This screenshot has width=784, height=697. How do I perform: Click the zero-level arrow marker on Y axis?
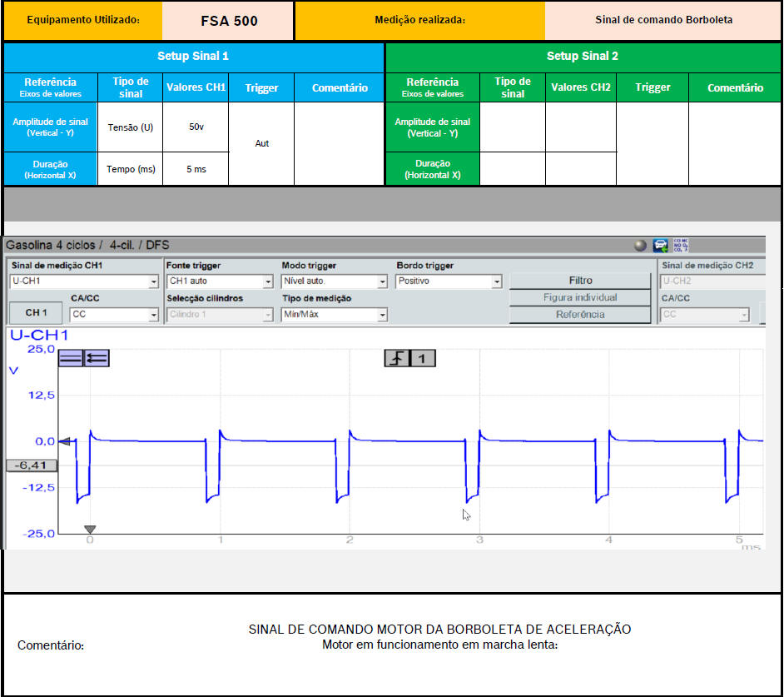pyautogui.click(x=63, y=441)
